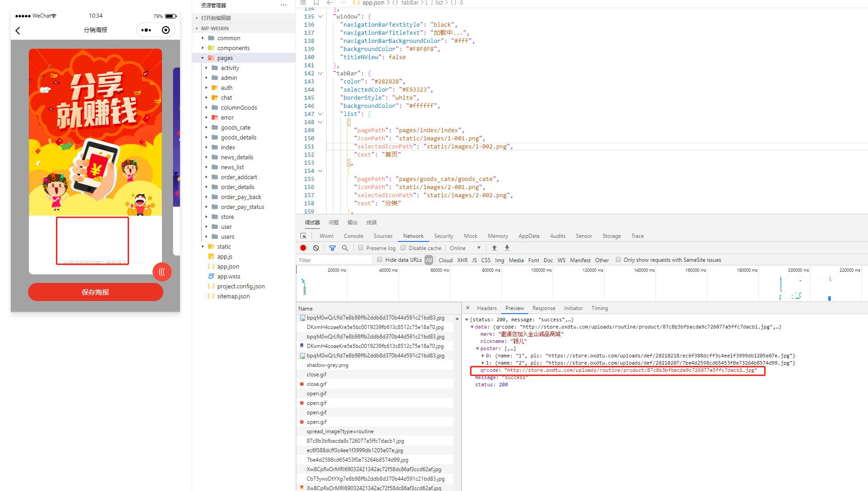Open the Timing tab of the request
The width and height of the screenshot is (868, 491).
click(600, 308)
